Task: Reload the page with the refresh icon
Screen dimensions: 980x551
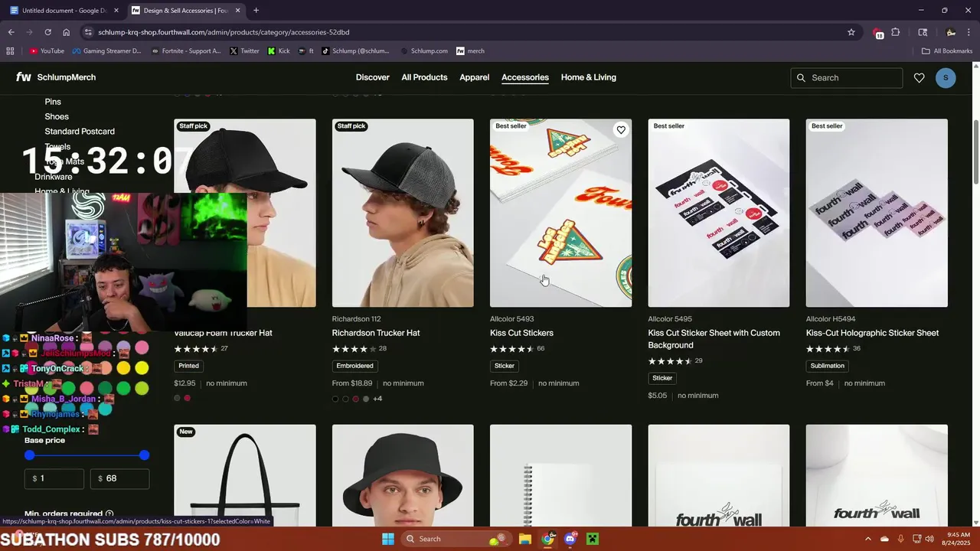Action: (47, 32)
